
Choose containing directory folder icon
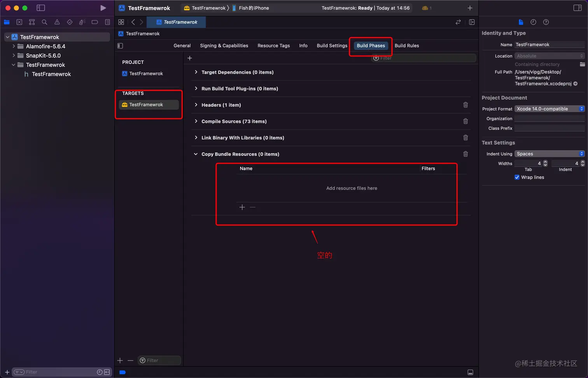582,64
